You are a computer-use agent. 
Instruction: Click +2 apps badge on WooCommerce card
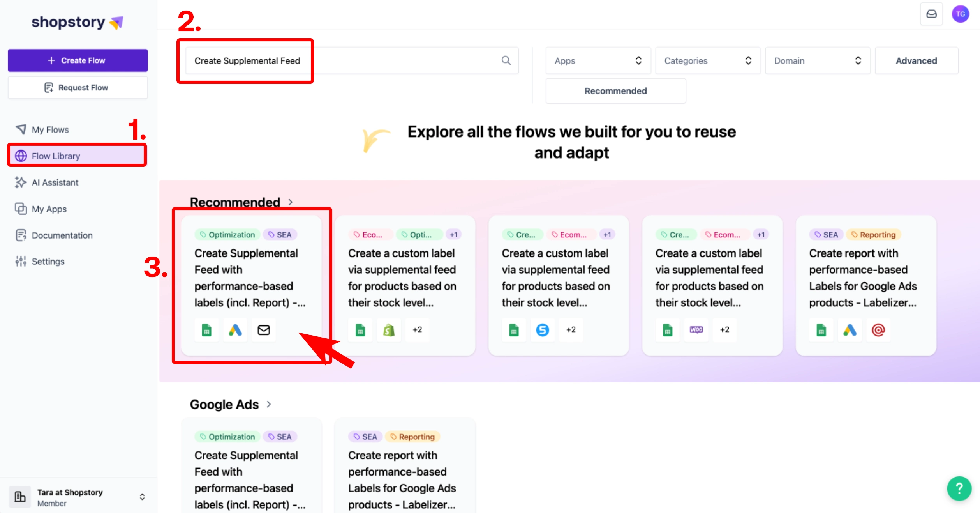[724, 330]
